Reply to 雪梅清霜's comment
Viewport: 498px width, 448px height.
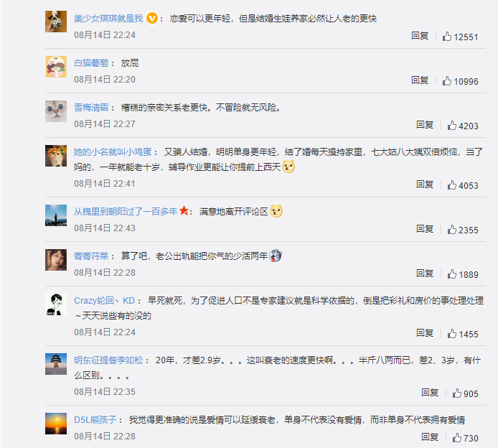[425, 125]
